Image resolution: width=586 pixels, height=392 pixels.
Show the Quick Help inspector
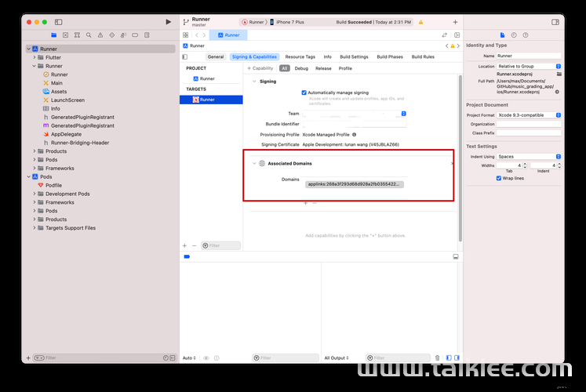[526, 35]
